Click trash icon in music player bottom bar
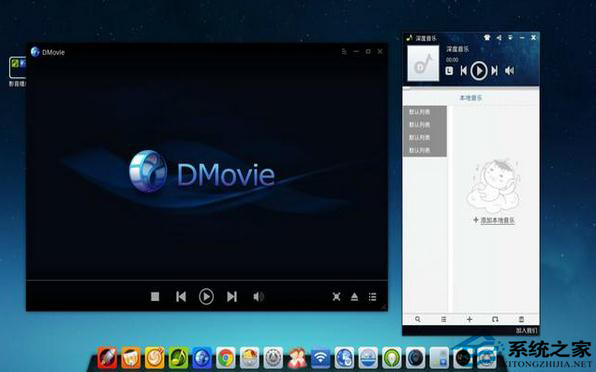 pos(522,319)
